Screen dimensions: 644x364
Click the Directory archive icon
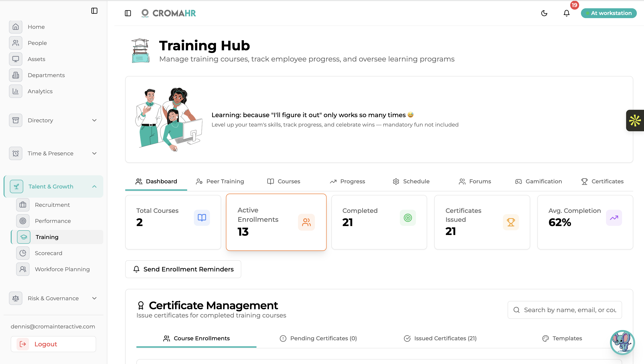point(15,120)
